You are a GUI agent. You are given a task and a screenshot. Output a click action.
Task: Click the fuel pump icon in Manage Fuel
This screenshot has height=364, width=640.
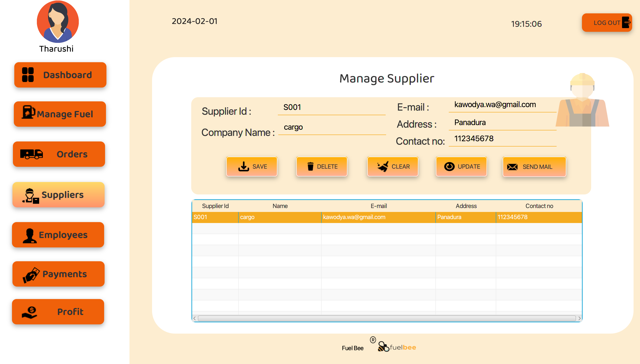pyautogui.click(x=28, y=112)
